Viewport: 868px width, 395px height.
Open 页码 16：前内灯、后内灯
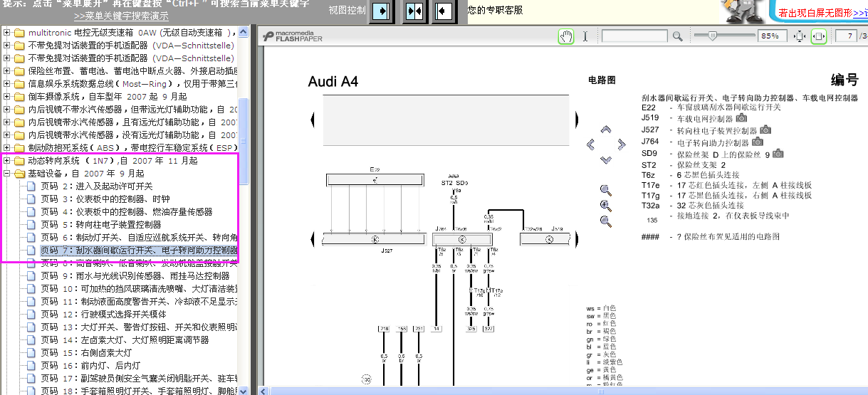[90, 366]
